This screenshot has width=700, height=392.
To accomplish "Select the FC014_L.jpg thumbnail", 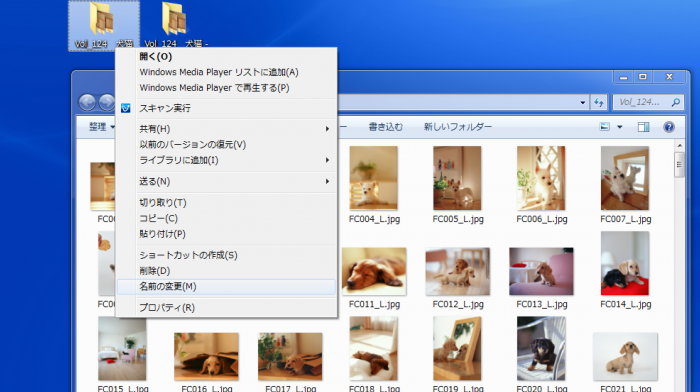I will tap(625, 263).
